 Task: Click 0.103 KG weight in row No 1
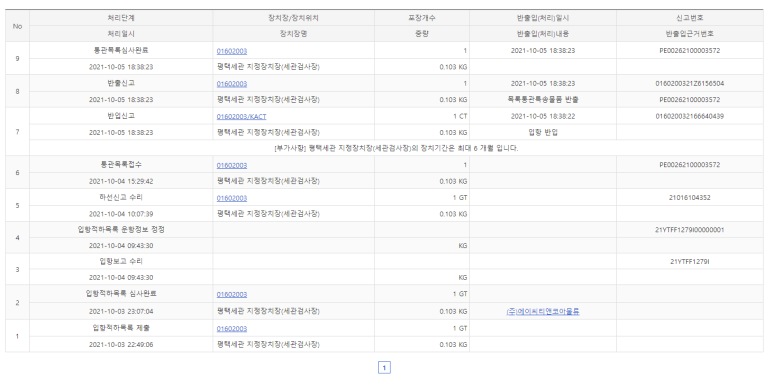(x=453, y=344)
